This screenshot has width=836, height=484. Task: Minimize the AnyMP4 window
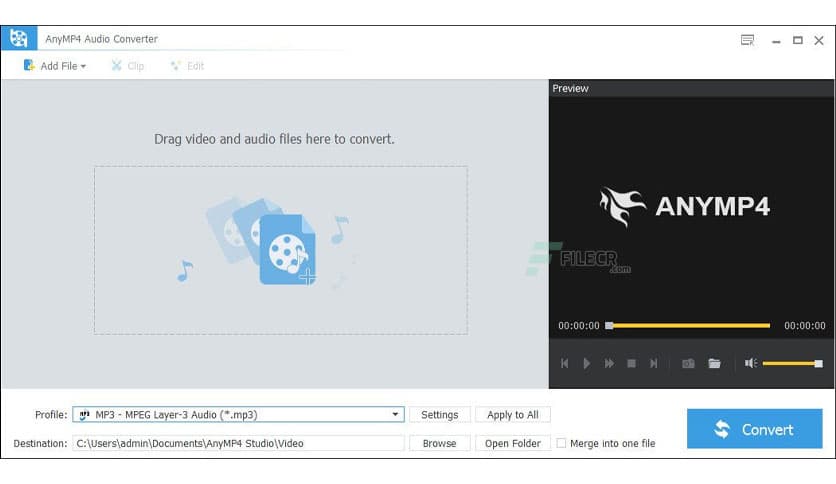pos(776,41)
